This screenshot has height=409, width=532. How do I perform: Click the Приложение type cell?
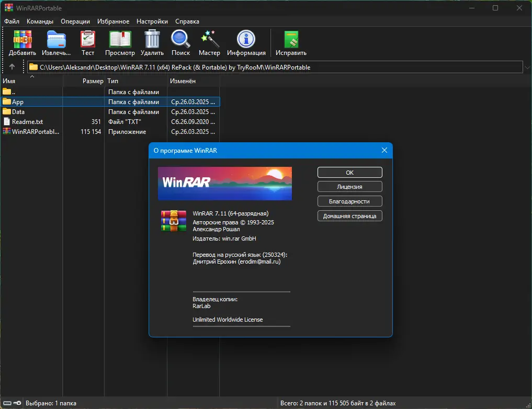127,132
